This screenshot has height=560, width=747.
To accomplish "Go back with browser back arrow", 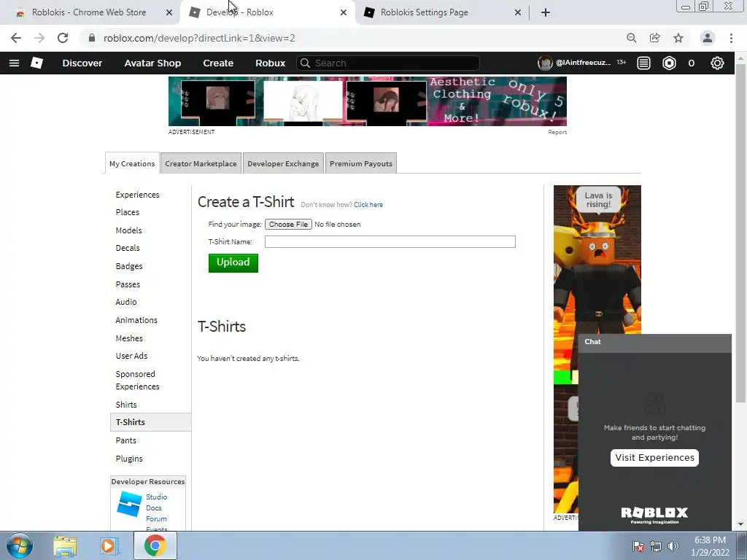I will click(16, 38).
